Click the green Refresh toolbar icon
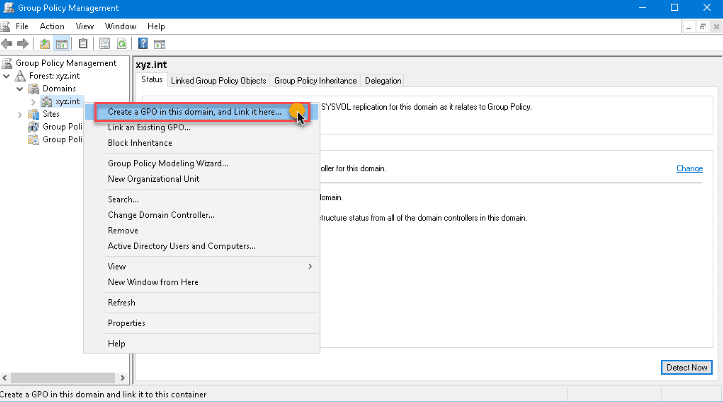Screen dimensions: 723x402 point(121,44)
